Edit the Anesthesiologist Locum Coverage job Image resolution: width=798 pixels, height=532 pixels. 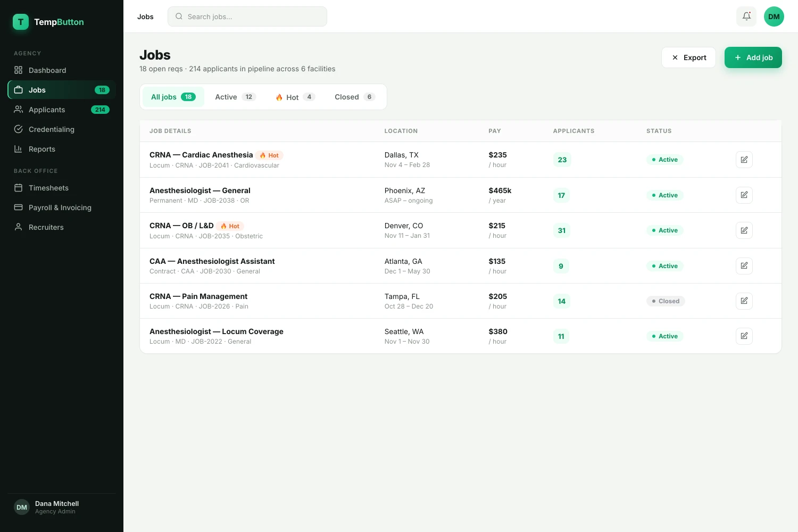744,336
